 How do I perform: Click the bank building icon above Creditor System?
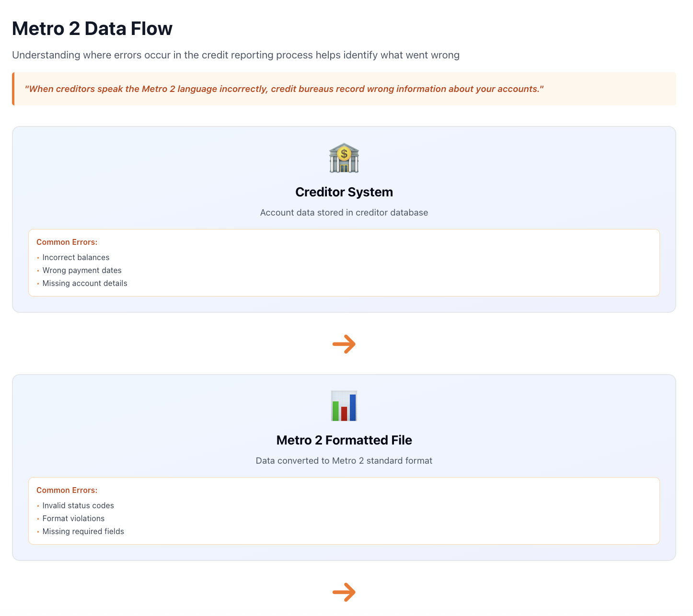[x=344, y=158]
